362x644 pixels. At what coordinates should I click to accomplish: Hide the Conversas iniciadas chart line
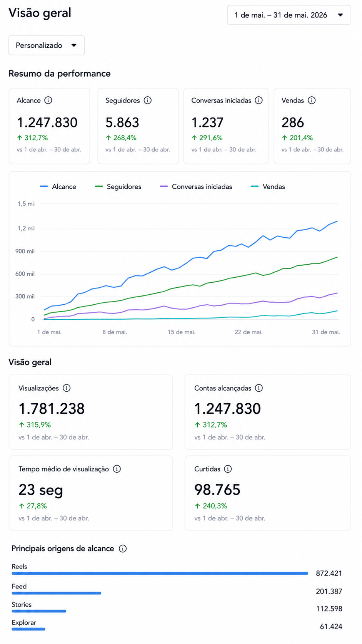(x=196, y=187)
